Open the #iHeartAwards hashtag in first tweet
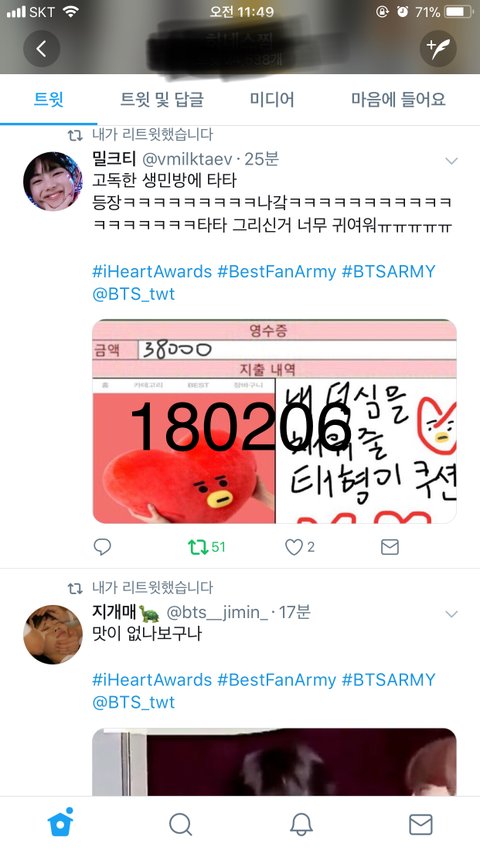The height and width of the screenshot is (853, 480). pos(152,271)
